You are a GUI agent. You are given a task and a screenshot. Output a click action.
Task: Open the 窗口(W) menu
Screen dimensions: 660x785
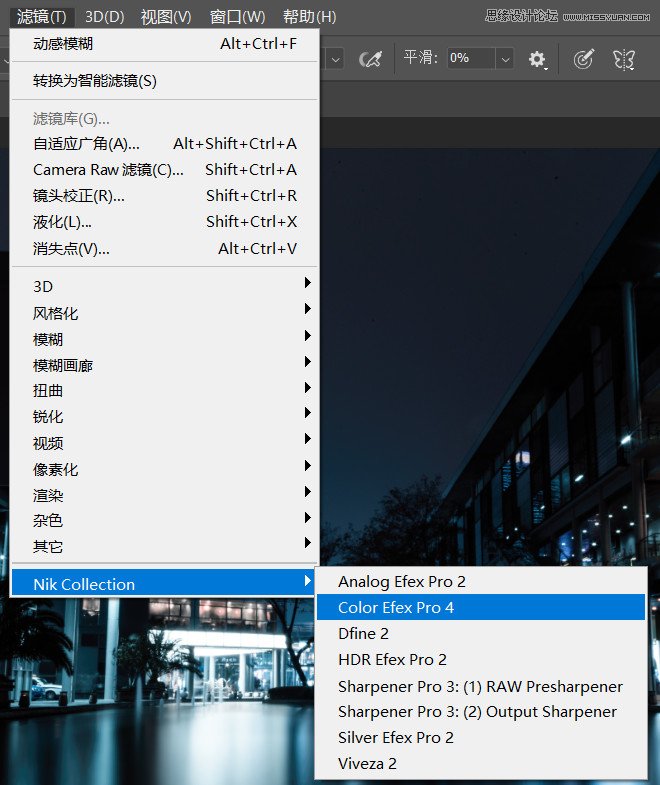pyautogui.click(x=237, y=17)
